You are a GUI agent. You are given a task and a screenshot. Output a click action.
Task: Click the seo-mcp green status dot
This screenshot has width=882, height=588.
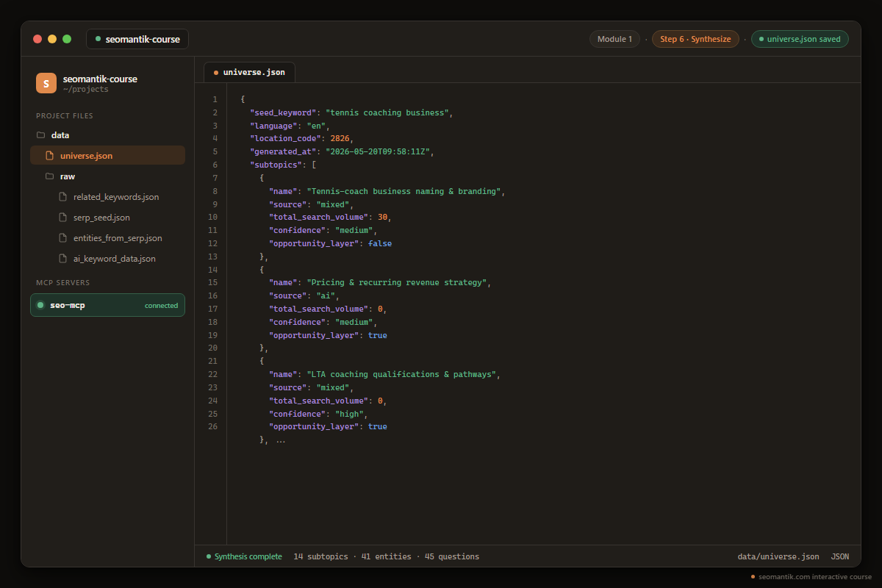click(x=40, y=305)
